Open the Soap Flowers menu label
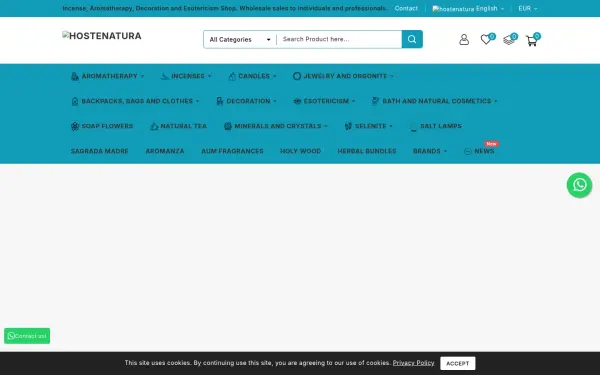The image size is (600, 375). pyautogui.click(x=107, y=126)
